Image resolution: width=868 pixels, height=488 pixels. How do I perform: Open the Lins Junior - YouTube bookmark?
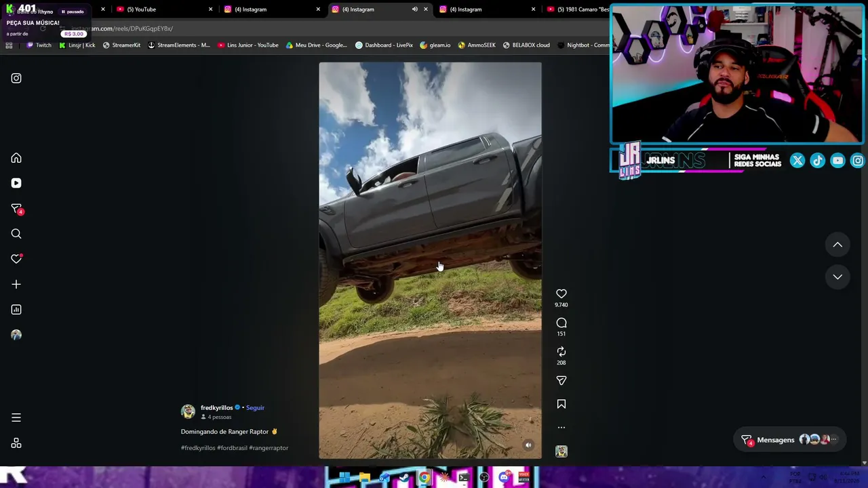point(248,45)
